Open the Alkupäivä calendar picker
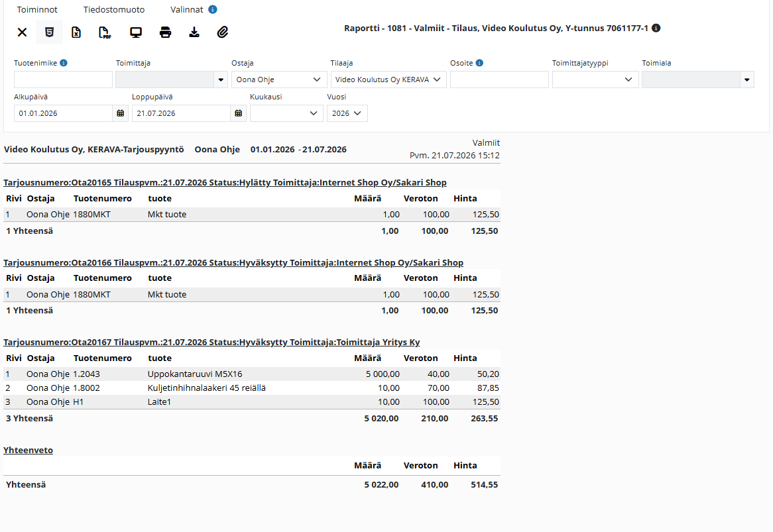 click(120, 113)
